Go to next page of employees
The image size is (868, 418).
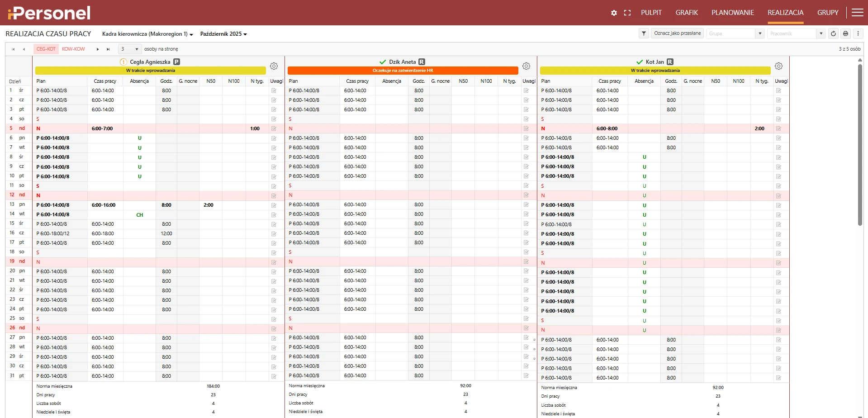pyautogui.click(x=98, y=49)
